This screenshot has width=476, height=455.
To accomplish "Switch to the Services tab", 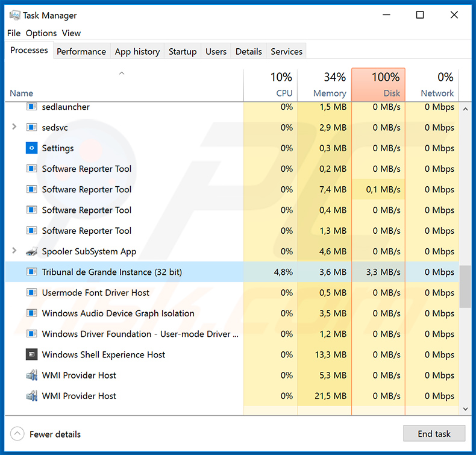I will pos(287,51).
